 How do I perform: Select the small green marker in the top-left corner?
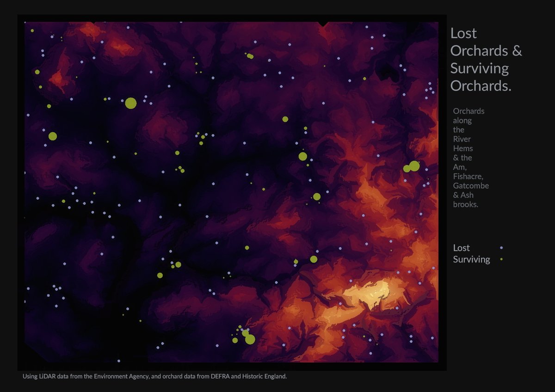[32, 31]
